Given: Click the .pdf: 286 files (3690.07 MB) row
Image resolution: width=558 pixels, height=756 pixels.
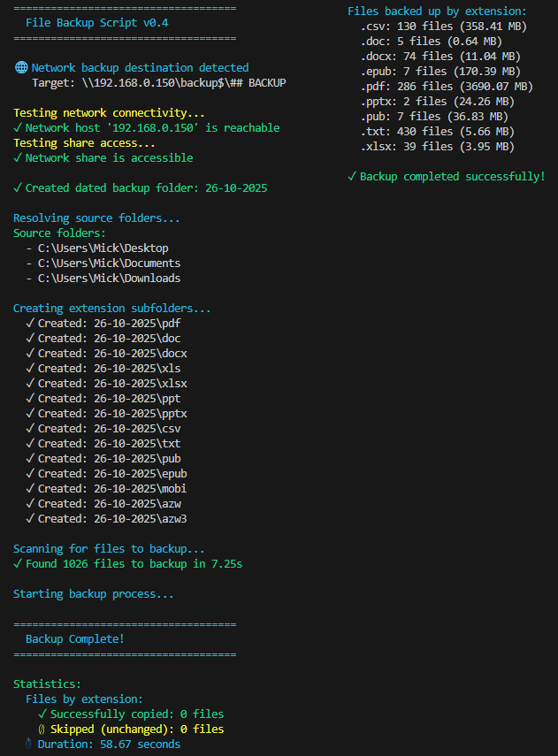Looking at the screenshot, I should [x=447, y=87].
